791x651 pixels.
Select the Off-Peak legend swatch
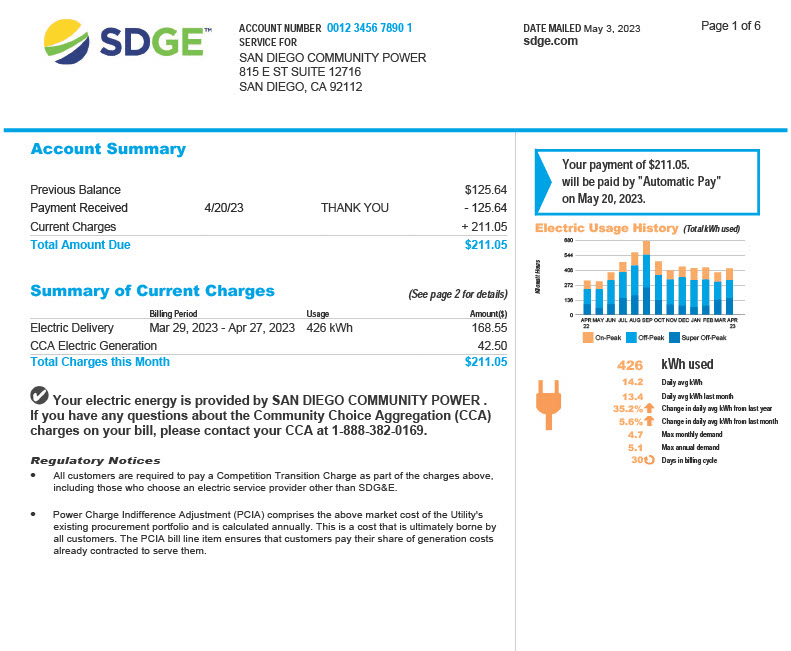(x=631, y=338)
